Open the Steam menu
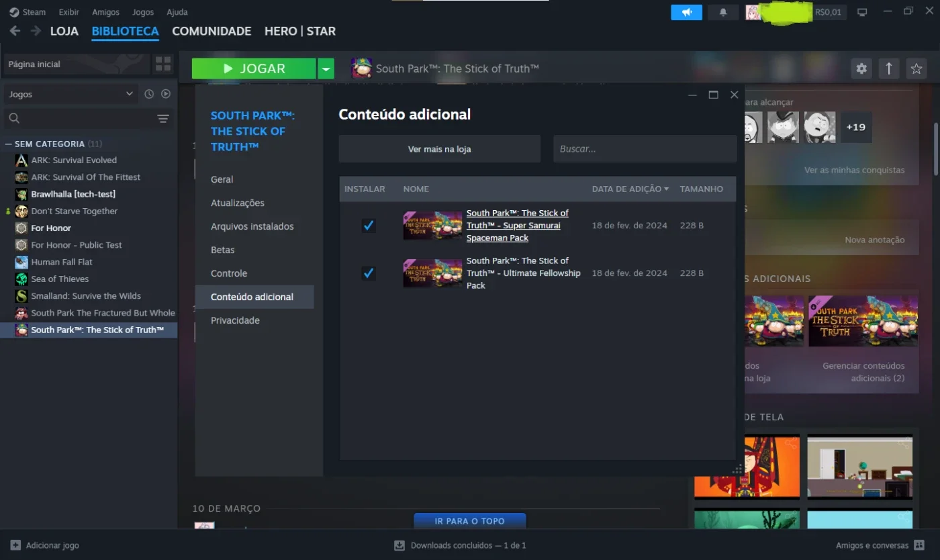 point(28,12)
